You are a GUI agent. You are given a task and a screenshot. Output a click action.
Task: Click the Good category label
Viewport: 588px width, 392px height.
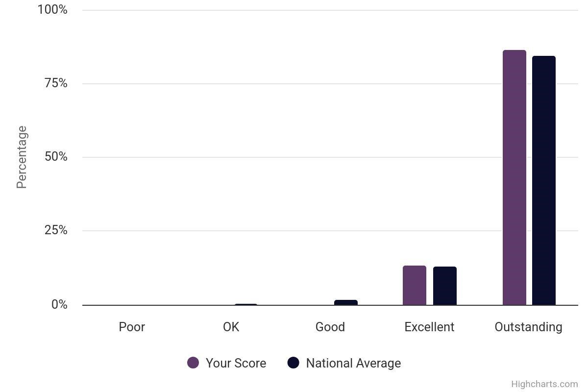coord(330,327)
